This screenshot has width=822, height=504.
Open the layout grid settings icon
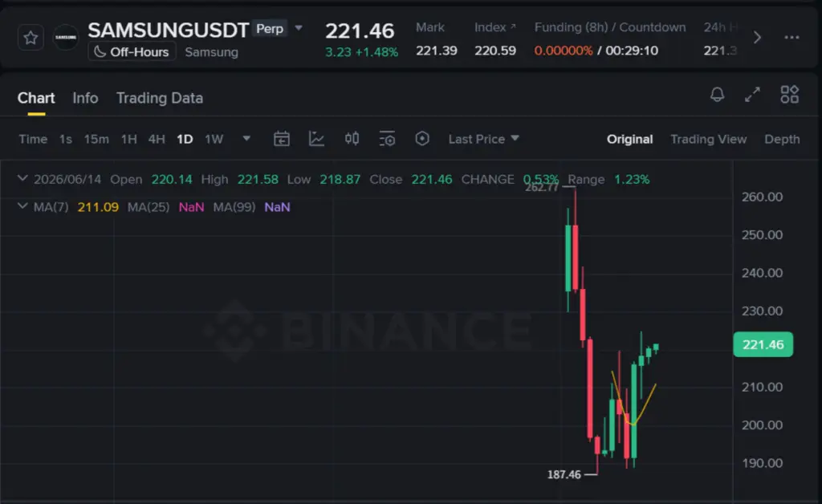pyautogui.click(x=790, y=95)
